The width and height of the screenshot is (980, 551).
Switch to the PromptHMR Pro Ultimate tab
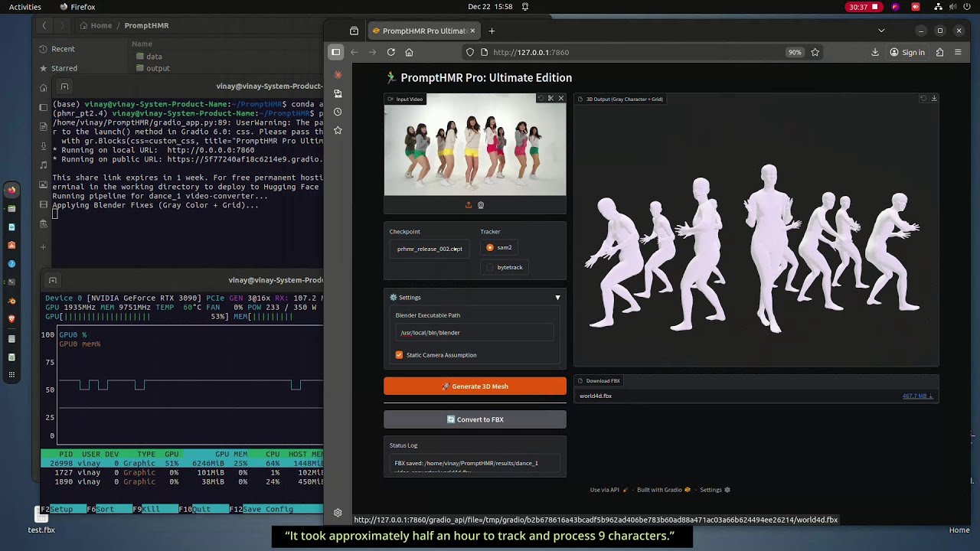pos(423,31)
